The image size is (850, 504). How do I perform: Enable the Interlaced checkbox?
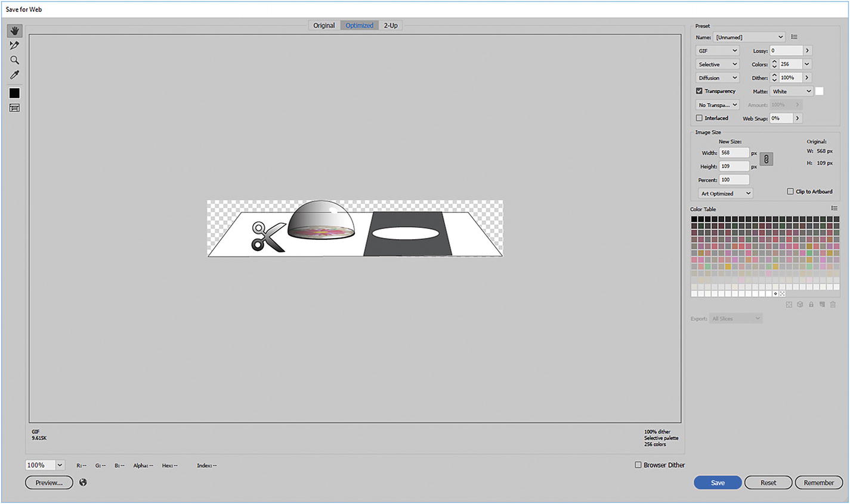pyautogui.click(x=698, y=118)
